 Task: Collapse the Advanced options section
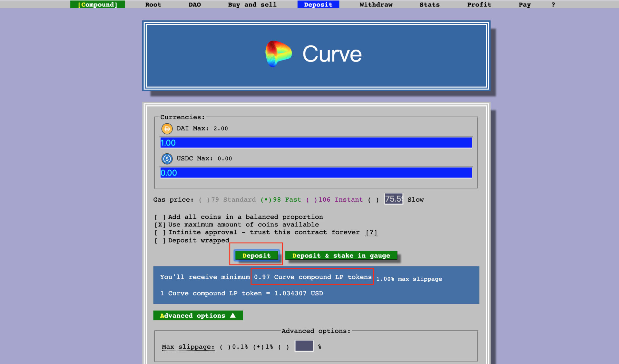point(198,315)
